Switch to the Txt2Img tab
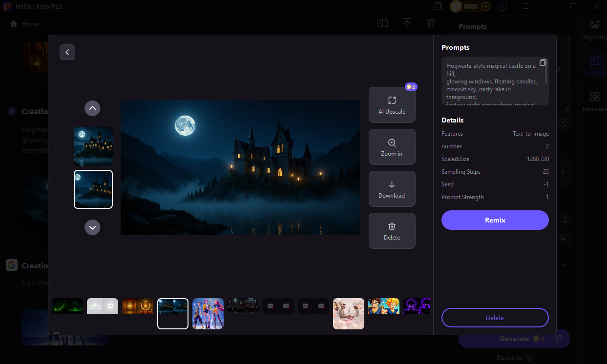This screenshot has height=364, width=607. tap(594, 66)
